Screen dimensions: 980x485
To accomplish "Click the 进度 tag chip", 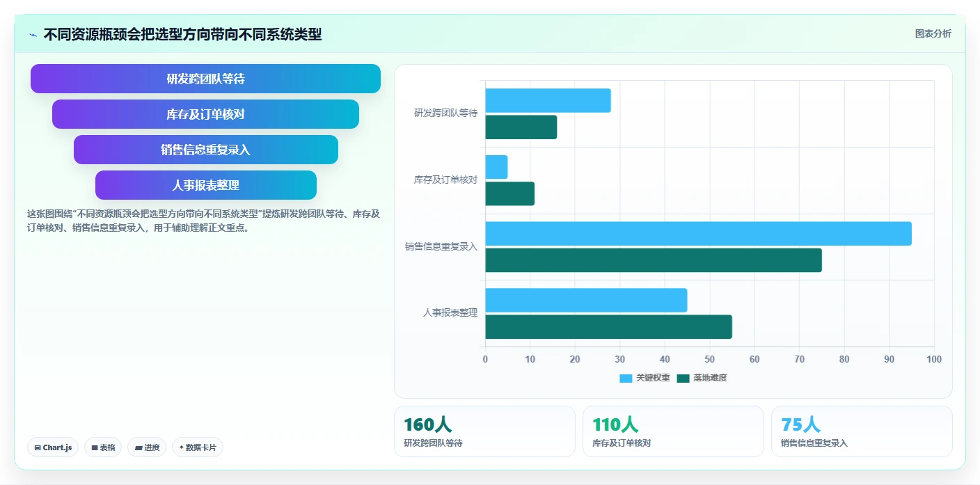I will (147, 447).
